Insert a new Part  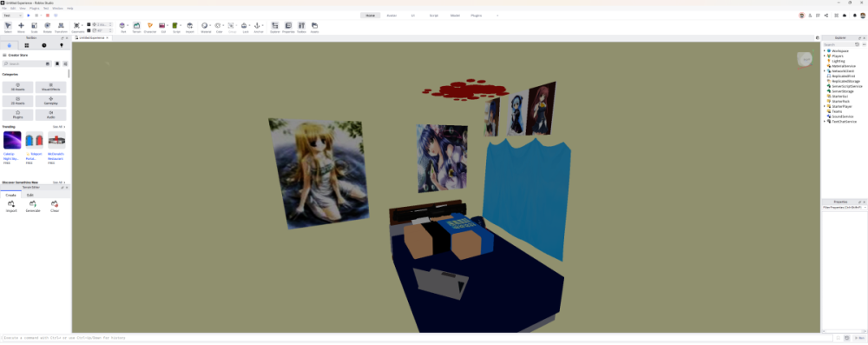122,26
